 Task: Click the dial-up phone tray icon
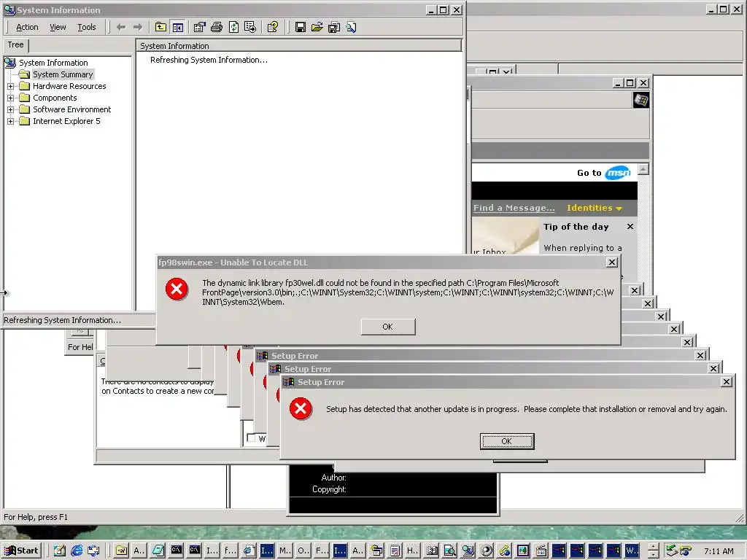tap(686, 551)
